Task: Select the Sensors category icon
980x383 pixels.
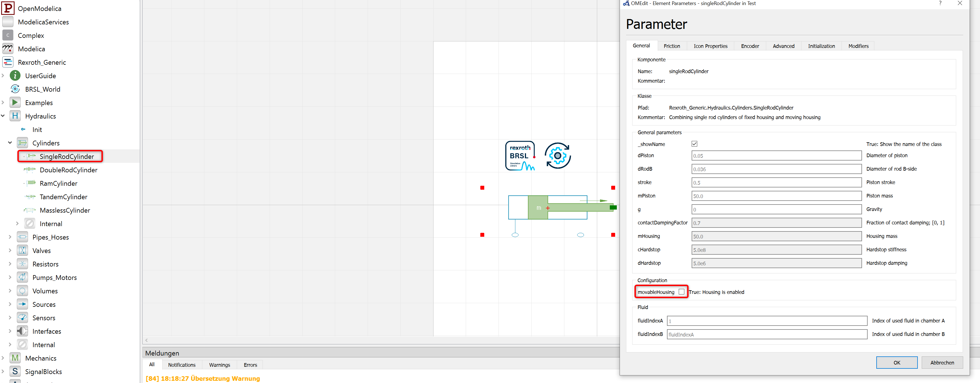Action: click(22, 318)
